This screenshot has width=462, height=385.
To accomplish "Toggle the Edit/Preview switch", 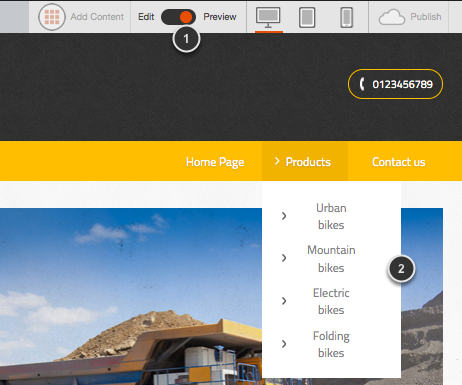I will (x=178, y=17).
